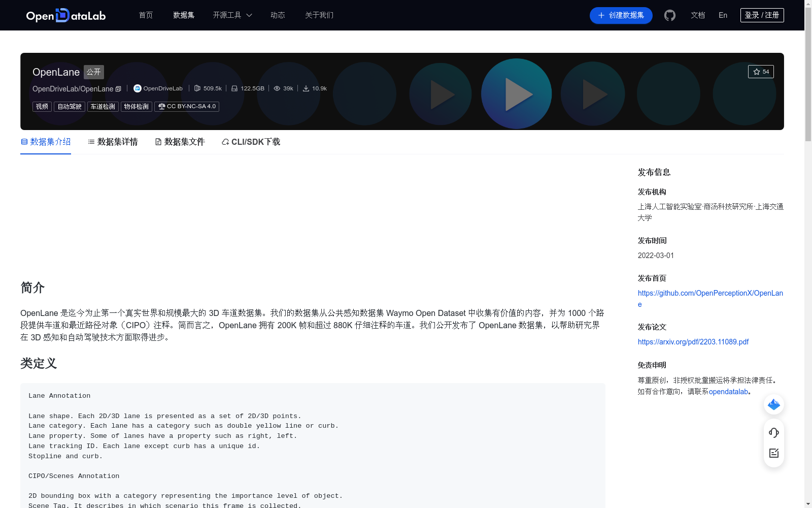Open the CC BY-NC-SA 4.0 license tag
This screenshot has width=812, height=508.
pos(187,107)
